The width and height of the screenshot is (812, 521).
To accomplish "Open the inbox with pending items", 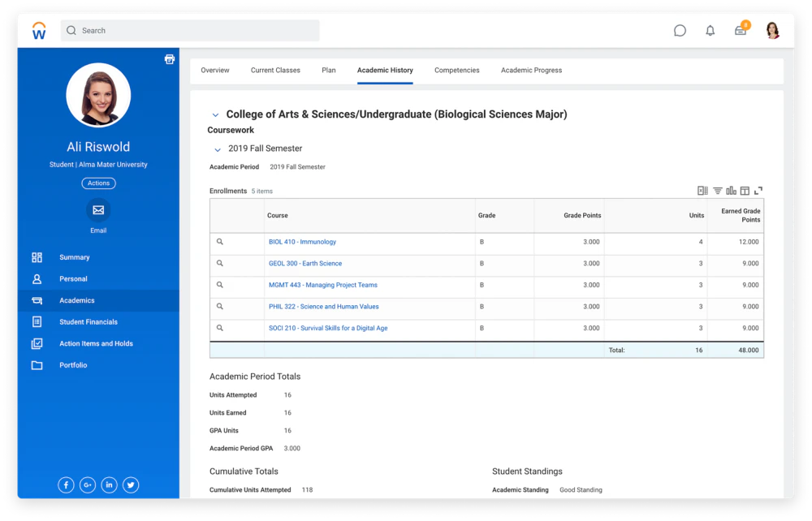I will point(740,30).
